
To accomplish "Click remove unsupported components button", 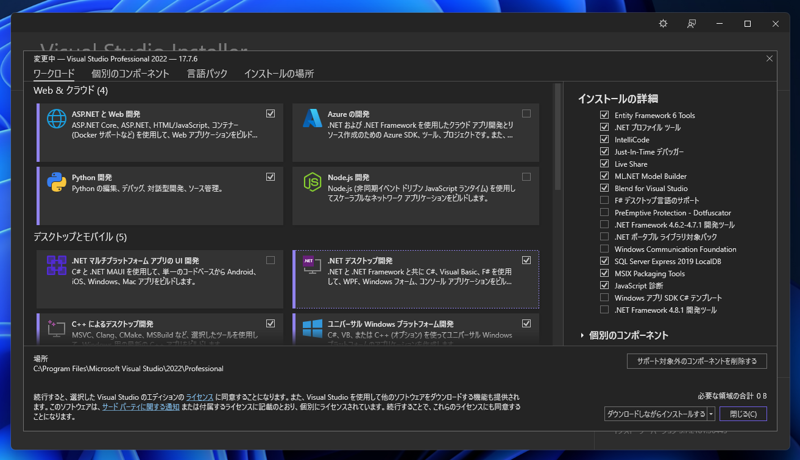I will pyautogui.click(x=696, y=361).
